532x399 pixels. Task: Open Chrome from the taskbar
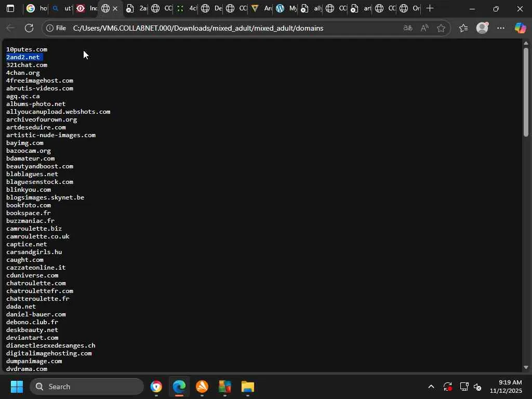pos(156,387)
